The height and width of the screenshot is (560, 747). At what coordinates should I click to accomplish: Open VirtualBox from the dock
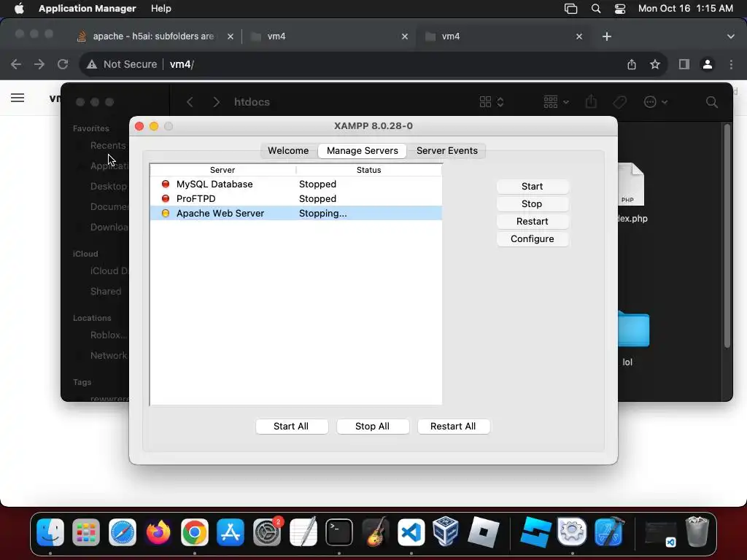coord(446,532)
